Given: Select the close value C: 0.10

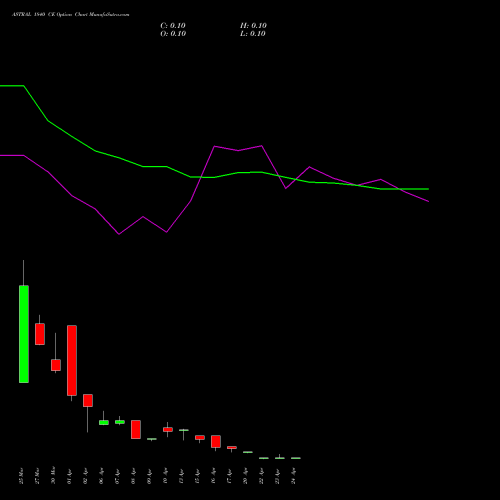Looking at the screenshot, I should (x=173, y=26).
